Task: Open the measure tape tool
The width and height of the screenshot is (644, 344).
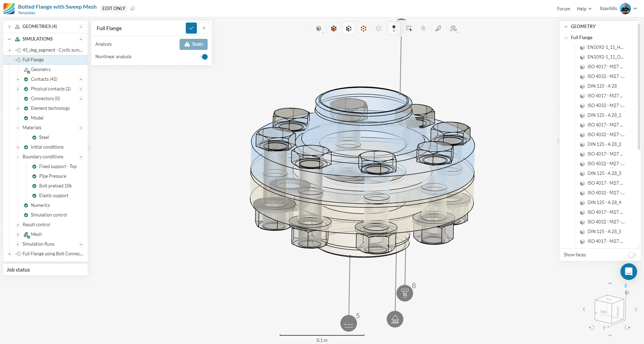Action: click(438, 28)
